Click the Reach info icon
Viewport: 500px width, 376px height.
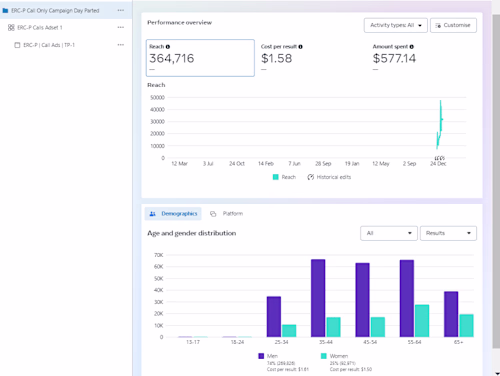point(168,47)
